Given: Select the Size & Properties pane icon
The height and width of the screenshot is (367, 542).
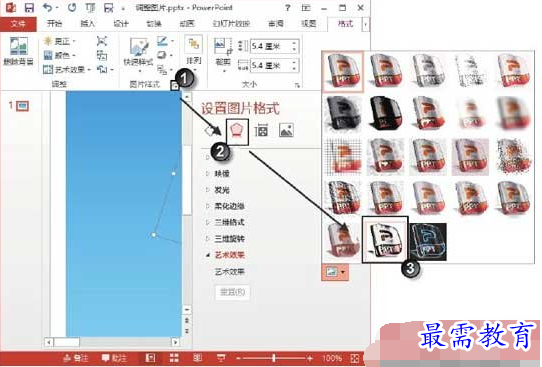Looking at the screenshot, I should (x=261, y=131).
